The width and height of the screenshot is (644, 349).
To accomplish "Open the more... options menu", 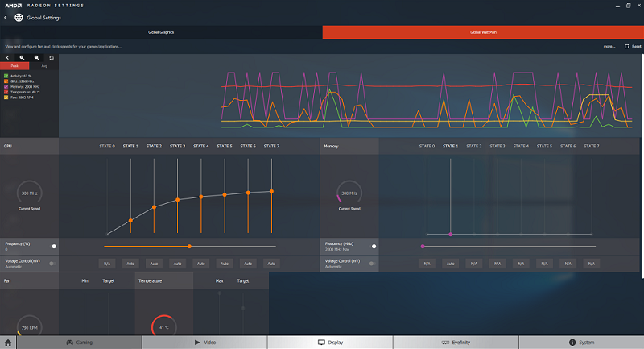I will (609, 47).
